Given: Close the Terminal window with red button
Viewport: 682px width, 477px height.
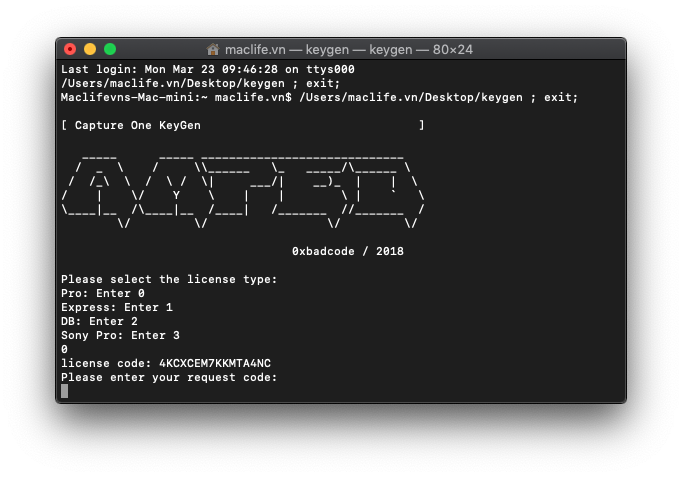Looking at the screenshot, I should (x=70, y=49).
